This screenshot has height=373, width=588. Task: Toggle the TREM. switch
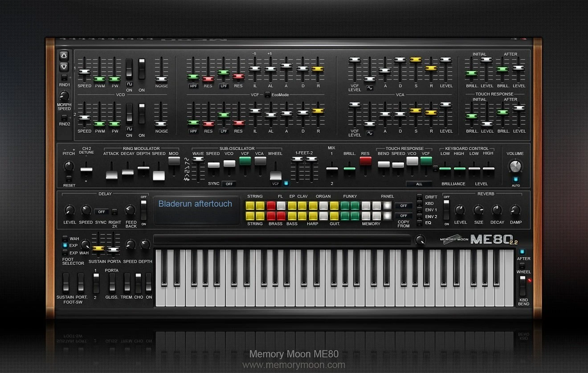point(127,282)
